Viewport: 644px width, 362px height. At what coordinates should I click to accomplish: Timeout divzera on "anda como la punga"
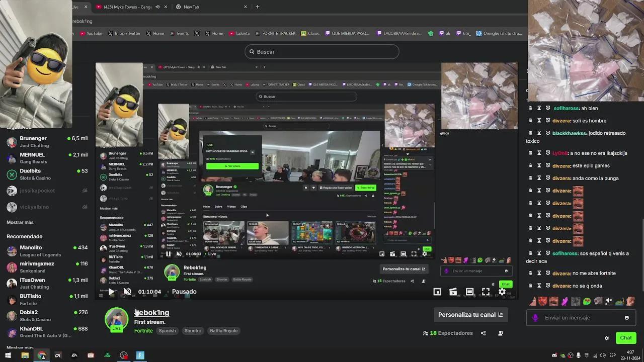pyautogui.click(x=539, y=178)
